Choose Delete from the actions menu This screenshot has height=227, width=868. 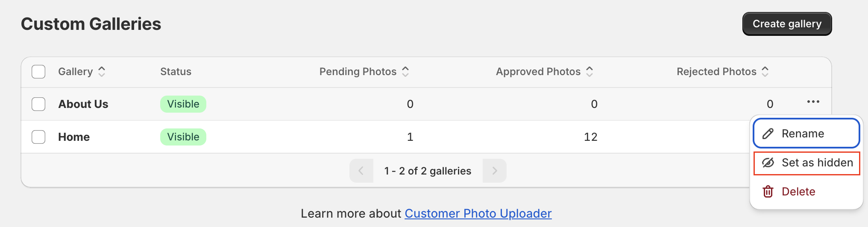[798, 192]
